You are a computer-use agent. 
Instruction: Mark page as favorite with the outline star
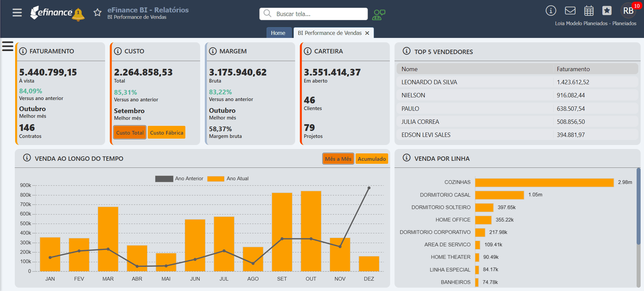(x=97, y=13)
